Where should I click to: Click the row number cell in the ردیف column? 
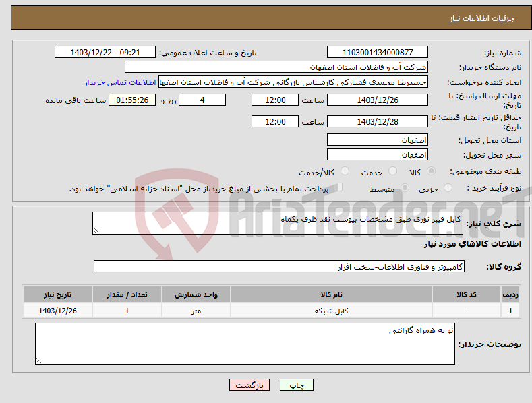pos(510,311)
